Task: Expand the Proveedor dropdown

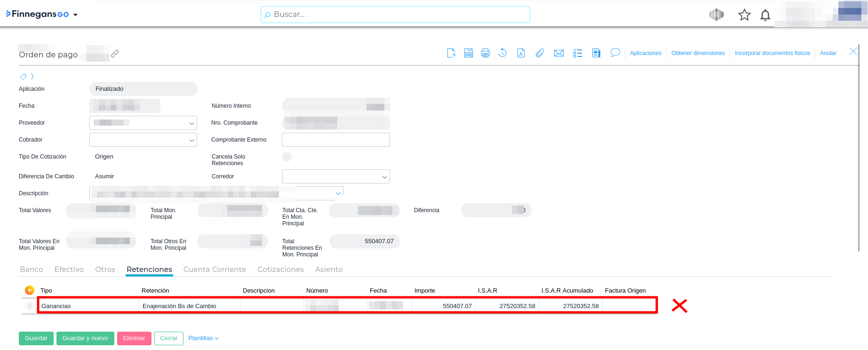Action: click(x=191, y=123)
